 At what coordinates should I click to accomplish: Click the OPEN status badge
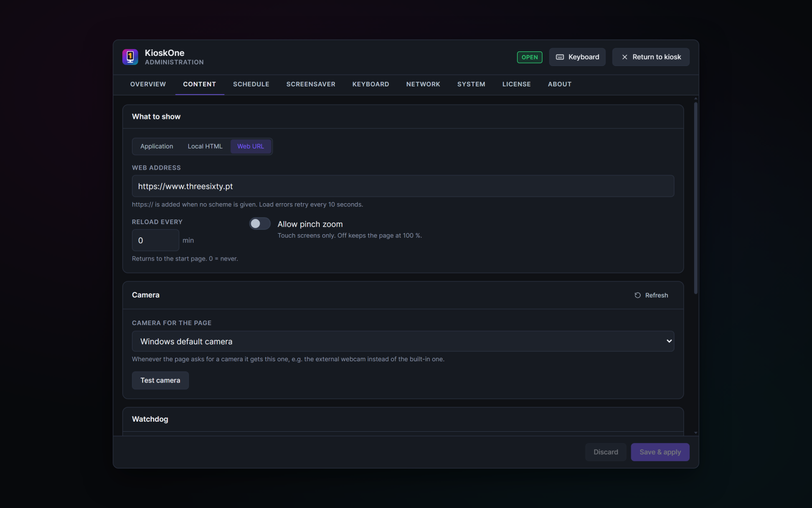[529, 57]
